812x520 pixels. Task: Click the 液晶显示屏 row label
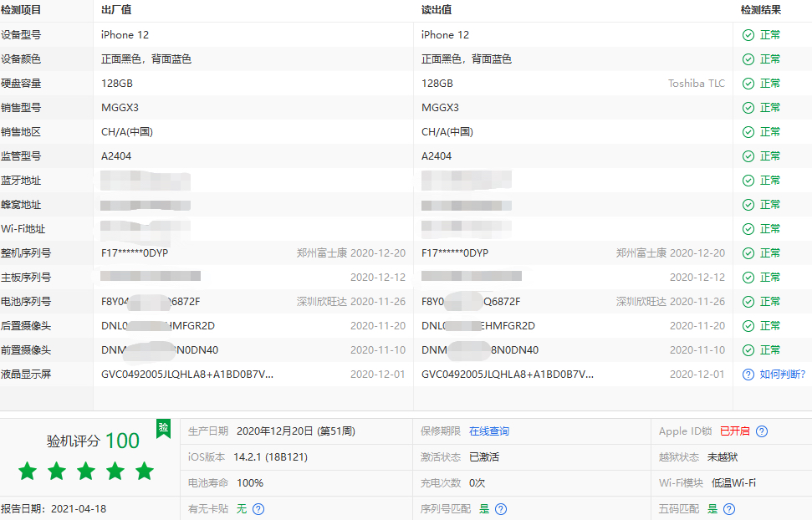[26, 375]
